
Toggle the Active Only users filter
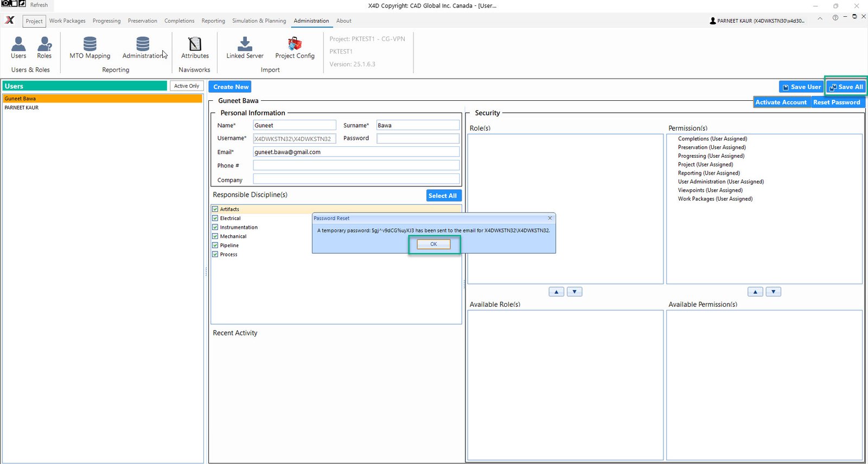[x=187, y=86]
